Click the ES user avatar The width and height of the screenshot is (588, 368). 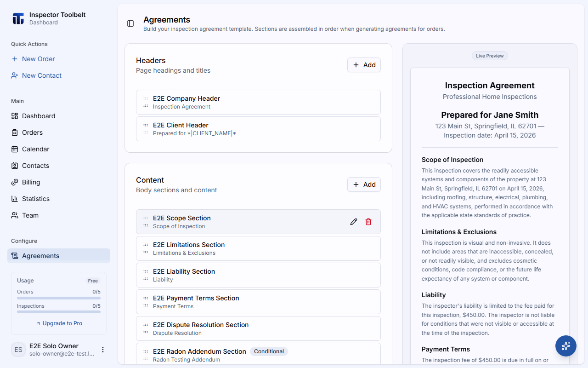click(18, 350)
